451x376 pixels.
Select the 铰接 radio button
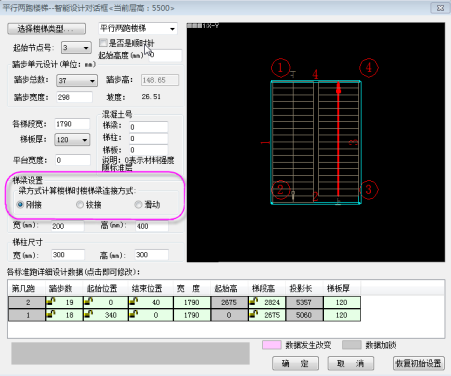[x=80, y=204]
